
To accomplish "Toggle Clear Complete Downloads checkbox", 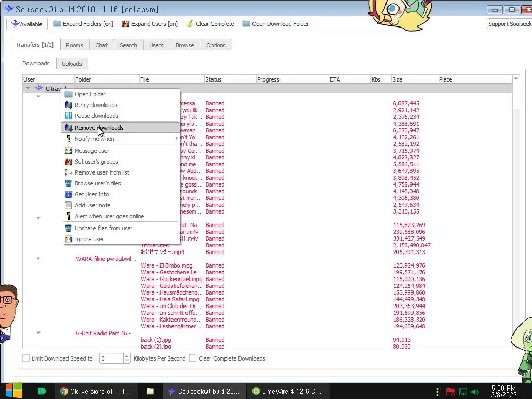I will 193,358.
